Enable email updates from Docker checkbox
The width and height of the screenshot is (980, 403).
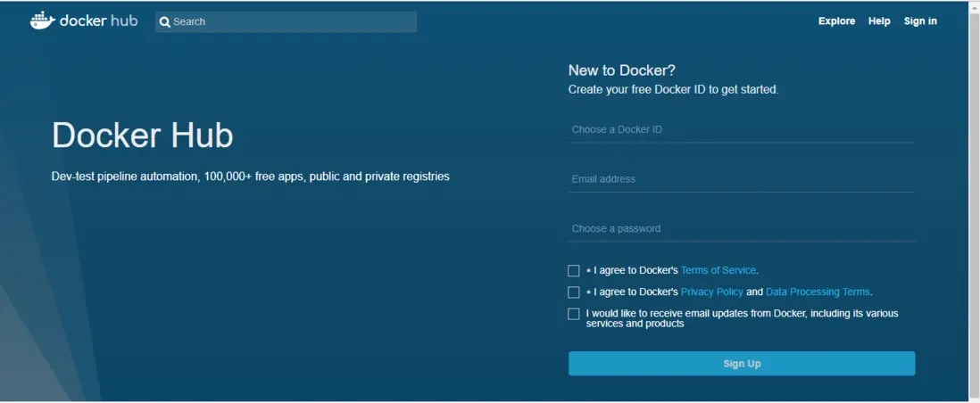pos(574,314)
